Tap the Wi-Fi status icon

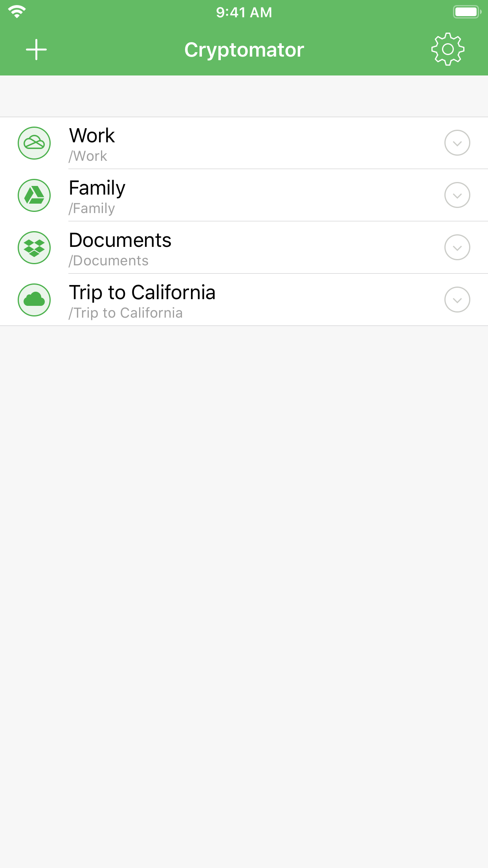pos(17,12)
